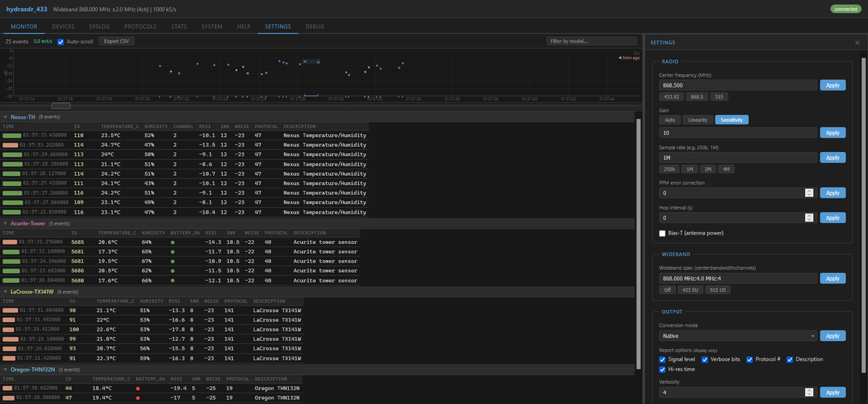This screenshot has width=868, height=404.
Task: Apply the wideband spec
Action: pos(833,279)
